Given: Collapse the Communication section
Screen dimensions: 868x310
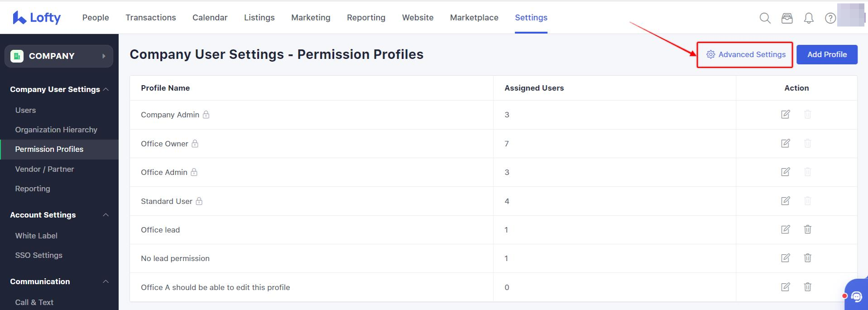Looking at the screenshot, I should click(106, 281).
